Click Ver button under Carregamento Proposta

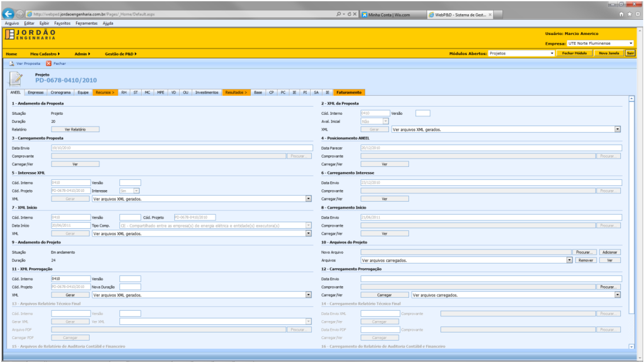(x=75, y=164)
